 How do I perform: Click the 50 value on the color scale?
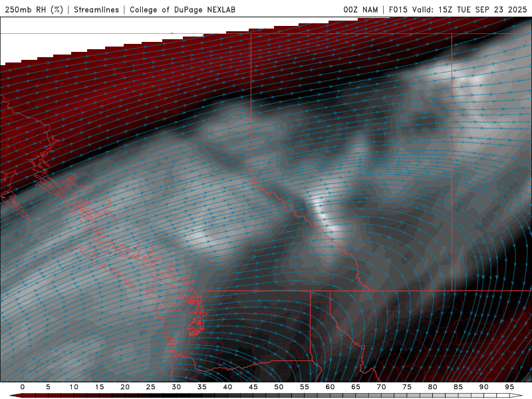pos(279,387)
